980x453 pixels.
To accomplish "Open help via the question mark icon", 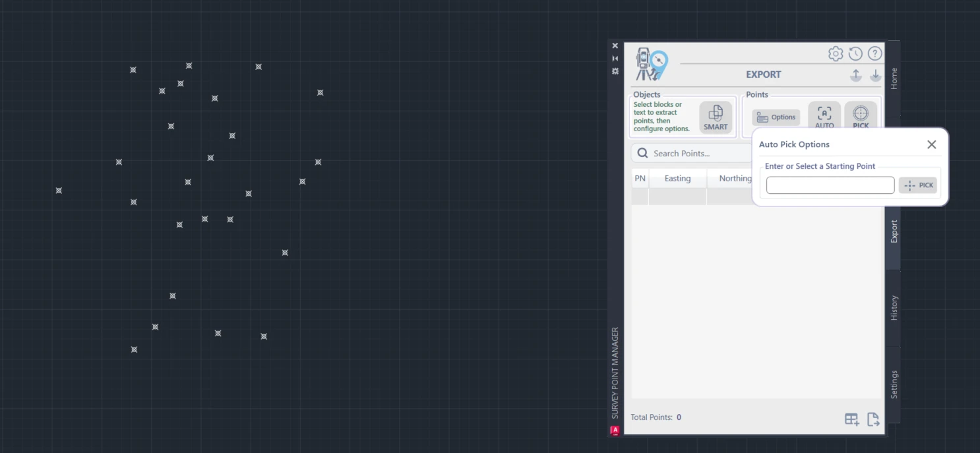I will tap(875, 53).
